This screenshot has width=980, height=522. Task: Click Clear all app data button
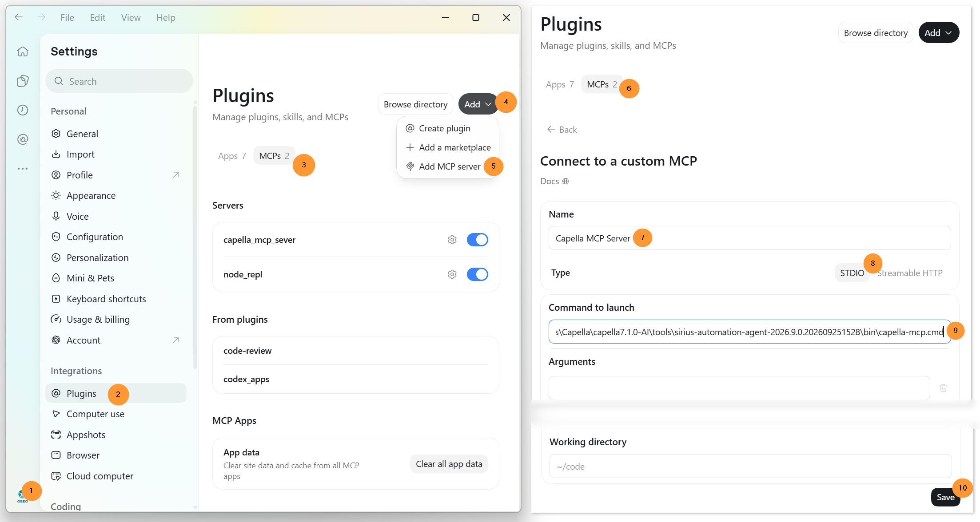449,464
